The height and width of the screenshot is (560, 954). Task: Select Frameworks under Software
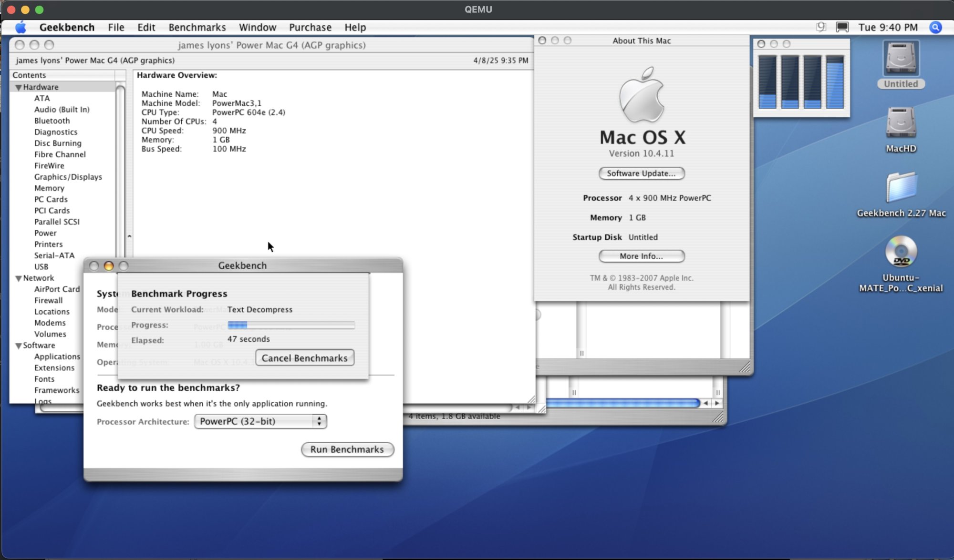57,390
